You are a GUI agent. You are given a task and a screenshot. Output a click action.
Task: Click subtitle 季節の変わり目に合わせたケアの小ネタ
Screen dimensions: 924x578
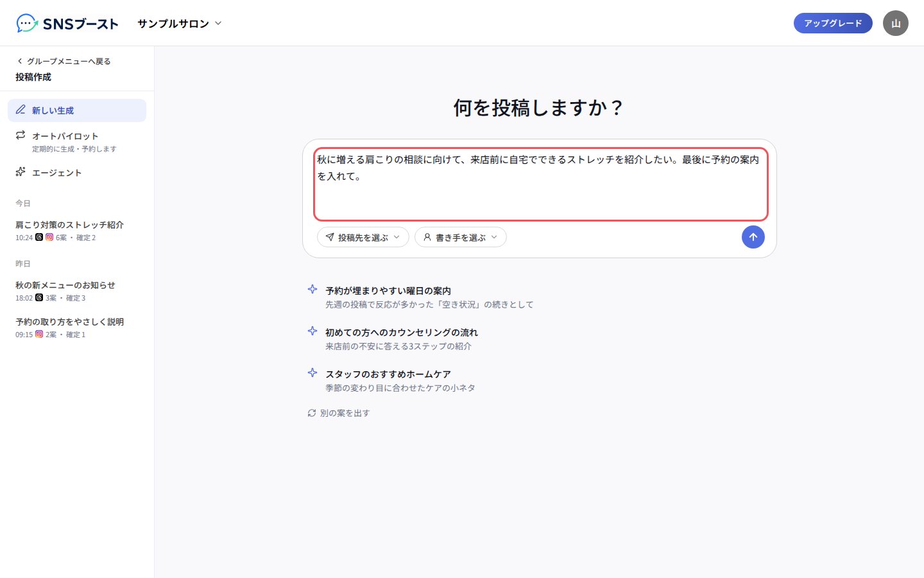coord(400,388)
